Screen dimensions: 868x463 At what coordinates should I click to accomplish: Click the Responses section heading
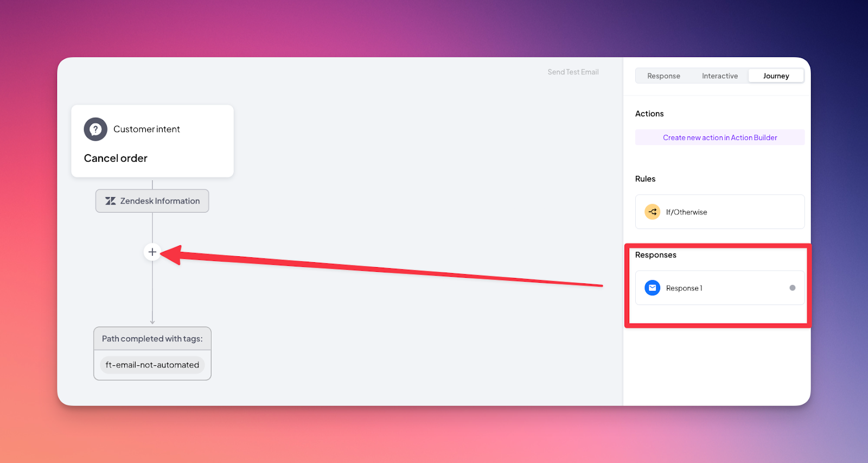656,255
